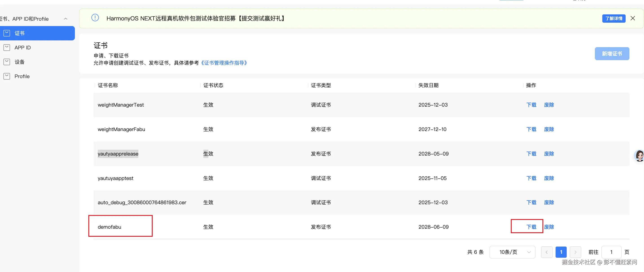
Task: Click the 新增证书 button
Action: pyautogui.click(x=612, y=54)
